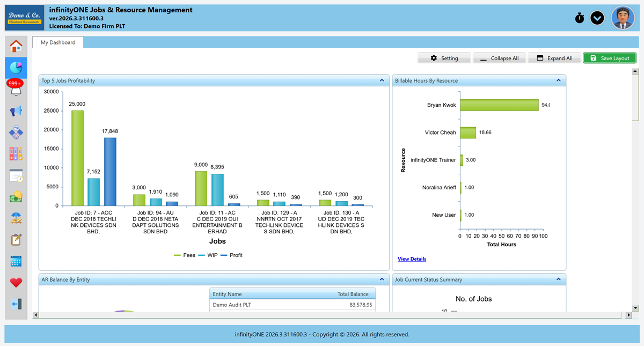Image resolution: width=644 pixels, height=346 pixels.
Task: Click the 25,000 Fees bar for Job 7
Action: click(77, 158)
